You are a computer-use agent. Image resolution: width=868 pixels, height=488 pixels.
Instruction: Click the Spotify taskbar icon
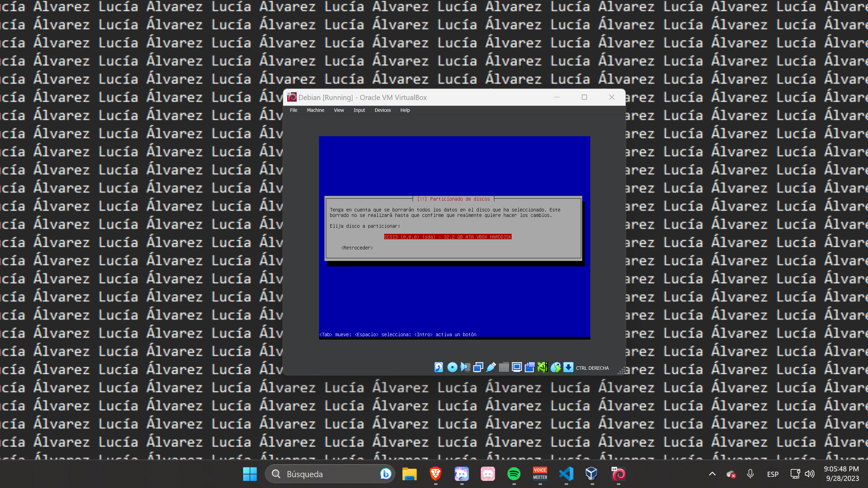(x=514, y=474)
